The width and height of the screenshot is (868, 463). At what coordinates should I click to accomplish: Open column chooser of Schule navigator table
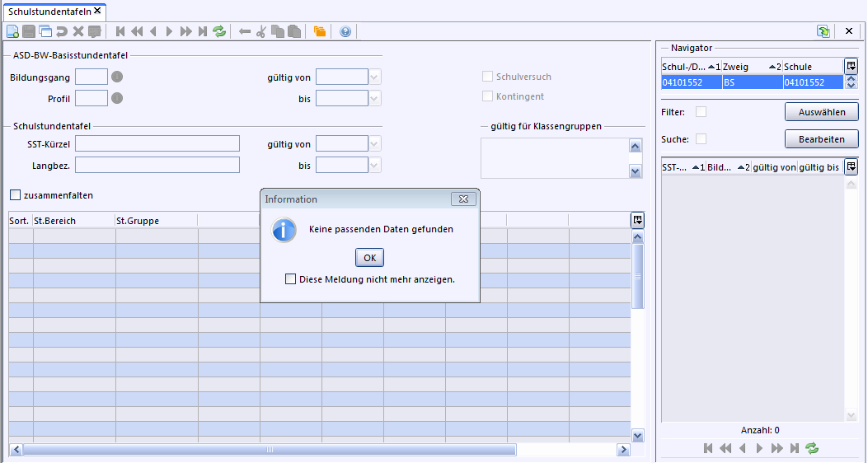(851, 66)
